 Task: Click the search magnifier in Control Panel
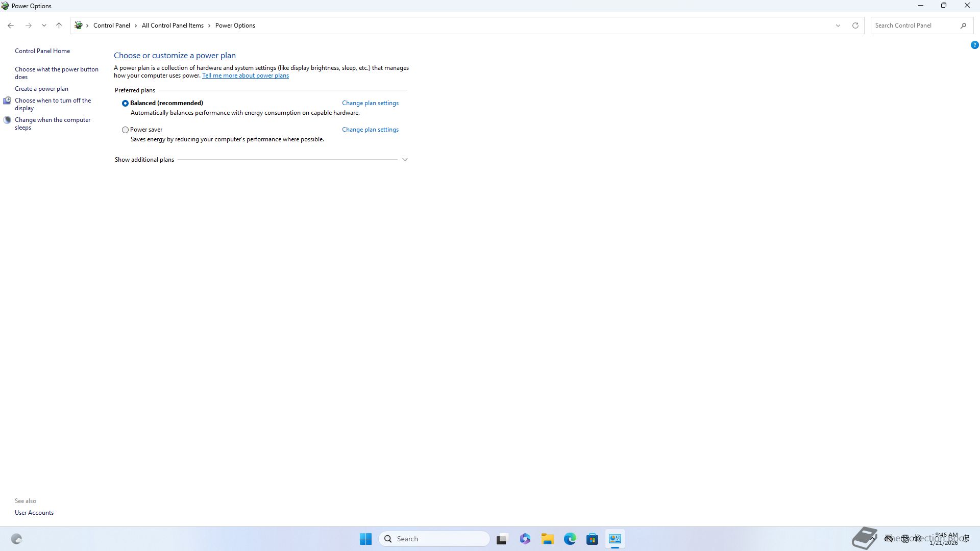tap(963, 26)
